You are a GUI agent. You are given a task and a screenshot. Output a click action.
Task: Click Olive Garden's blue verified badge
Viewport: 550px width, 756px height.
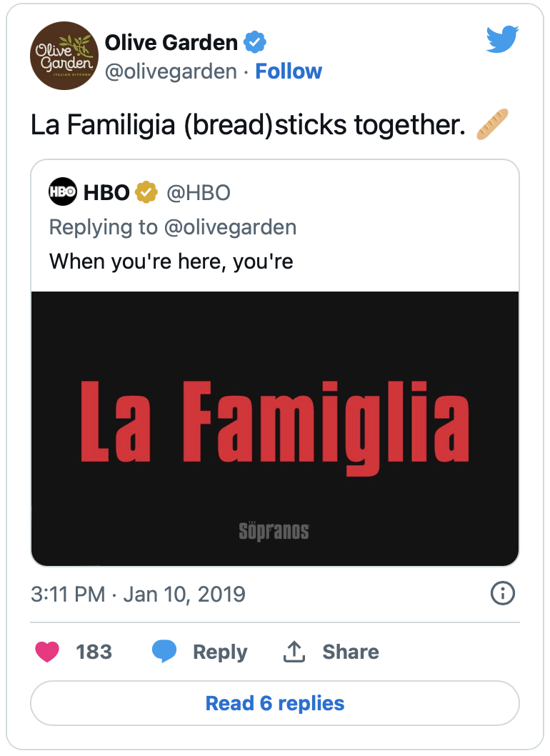coord(254,42)
